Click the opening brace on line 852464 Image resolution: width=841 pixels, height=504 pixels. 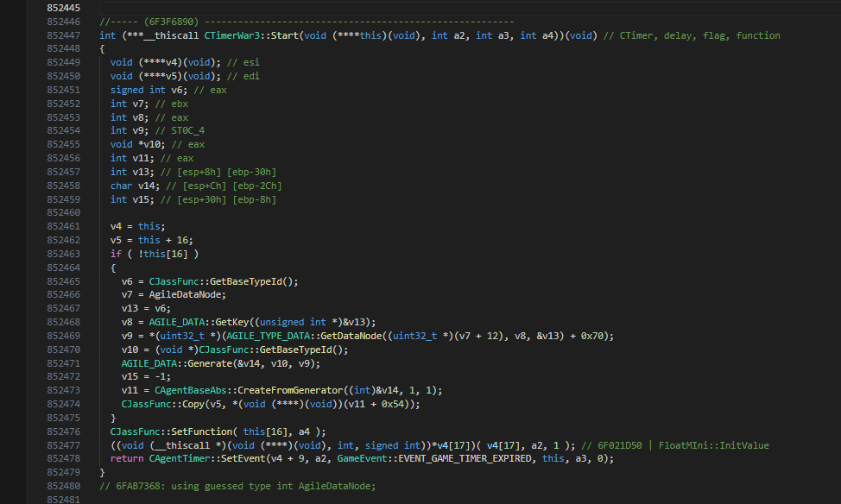tap(113, 268)
